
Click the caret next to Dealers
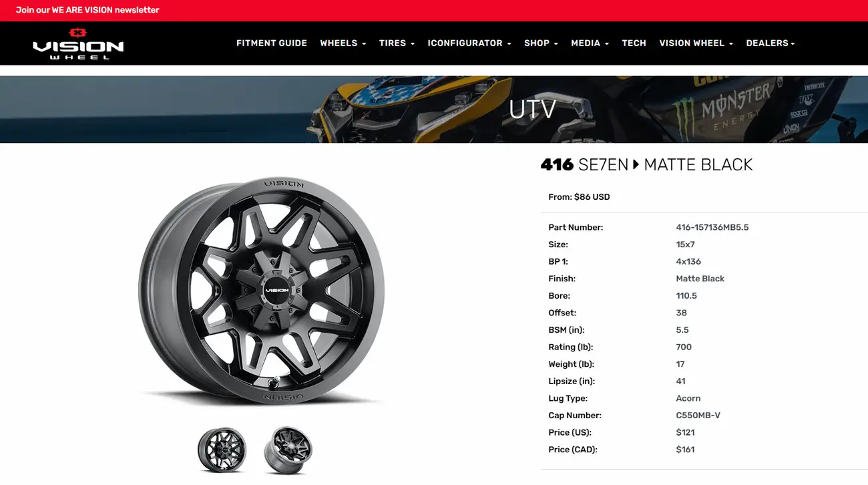pos(793,43)
